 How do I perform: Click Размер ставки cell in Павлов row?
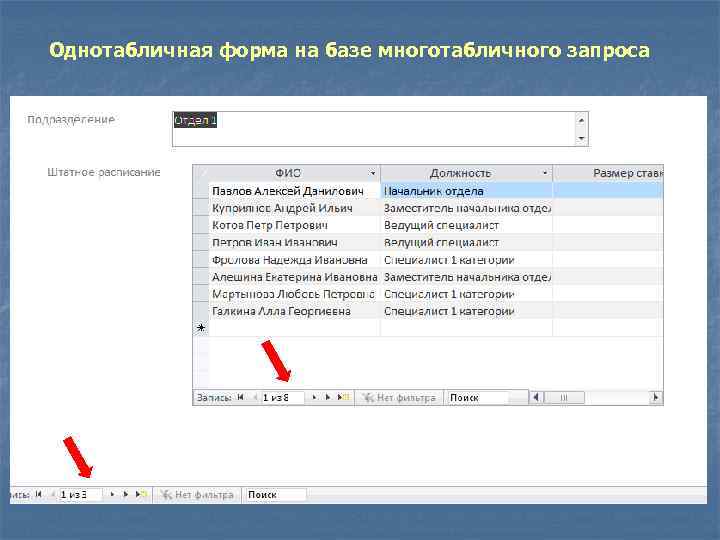608,191
